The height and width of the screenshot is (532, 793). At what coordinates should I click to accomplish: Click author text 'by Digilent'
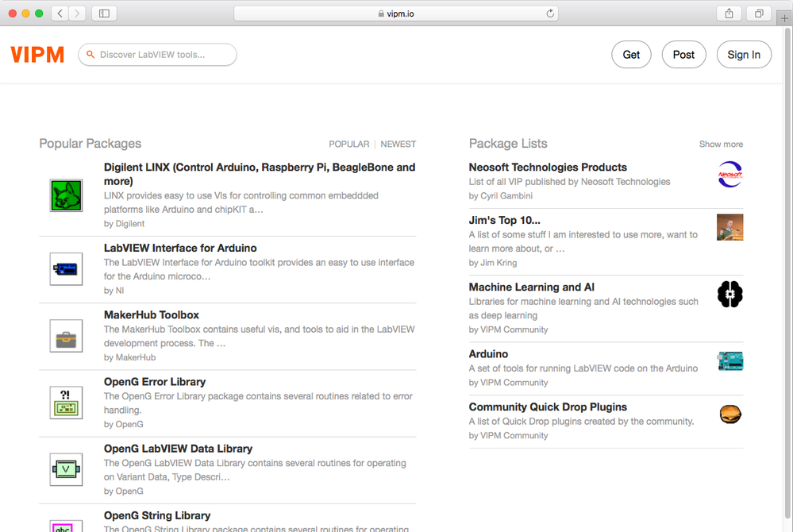pyautogui.click(x=124, y=224)
